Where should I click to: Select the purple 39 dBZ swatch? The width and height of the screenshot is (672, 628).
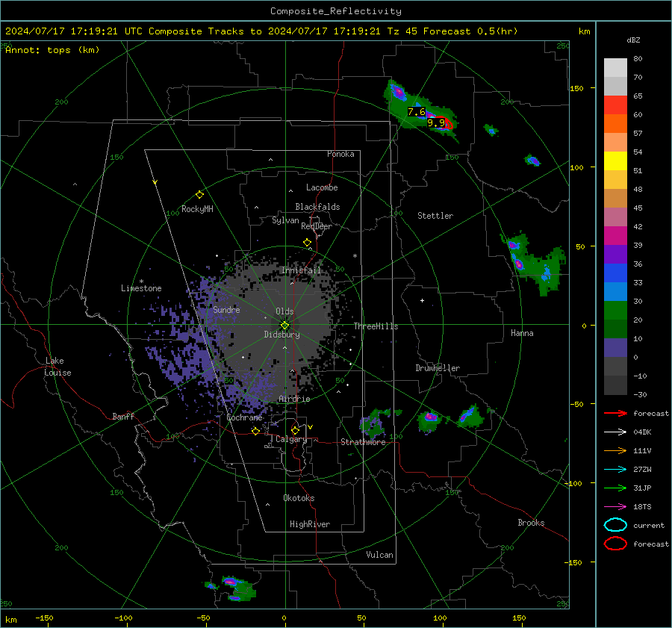pyautogui.click(x=615, y=254)
